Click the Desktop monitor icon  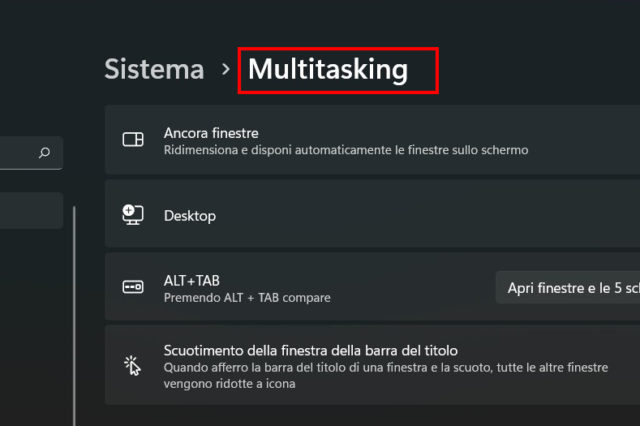[x=132, y=214]
